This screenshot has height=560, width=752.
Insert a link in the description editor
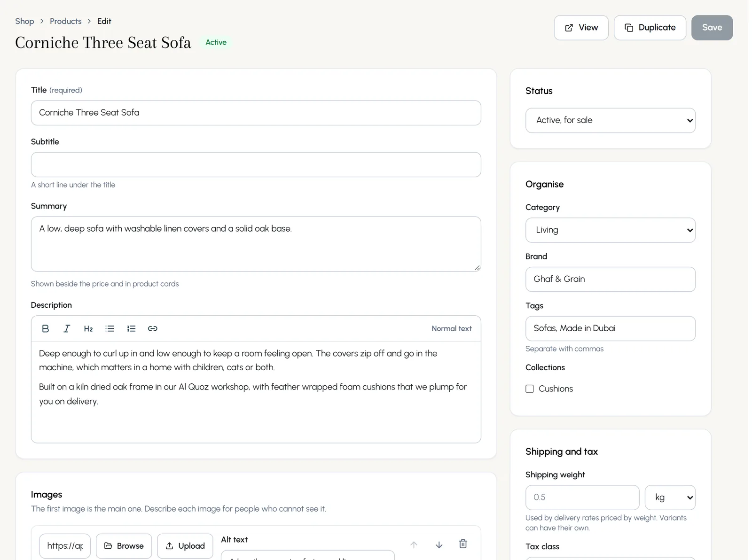coord(153,328)
